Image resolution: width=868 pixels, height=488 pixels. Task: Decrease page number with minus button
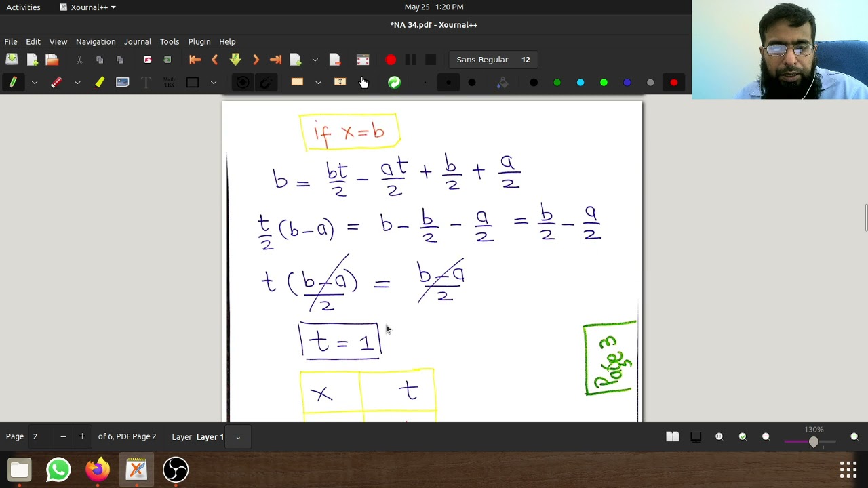(63, 437)
